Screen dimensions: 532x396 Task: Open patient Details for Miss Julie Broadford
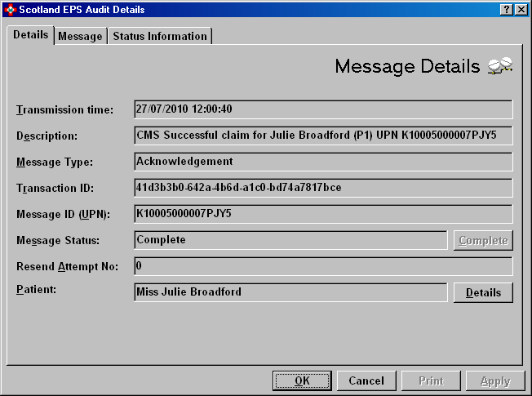[483, 292]
